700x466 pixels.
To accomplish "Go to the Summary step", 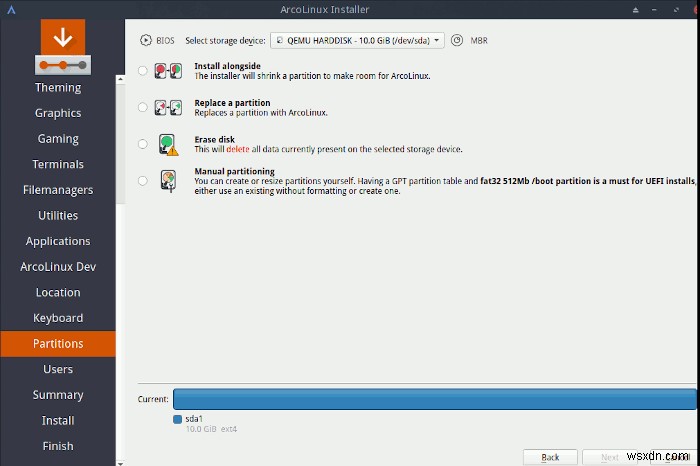I will coord(58,395).
